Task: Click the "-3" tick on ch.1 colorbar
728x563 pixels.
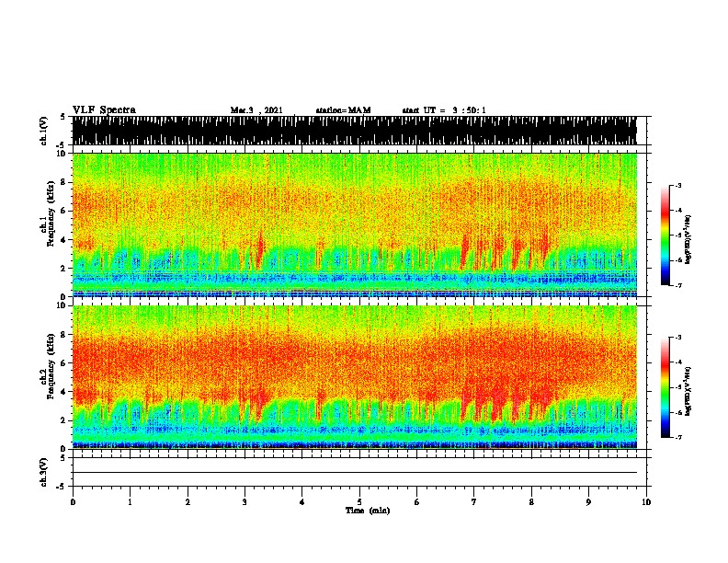Action: (x=677, y=186)
